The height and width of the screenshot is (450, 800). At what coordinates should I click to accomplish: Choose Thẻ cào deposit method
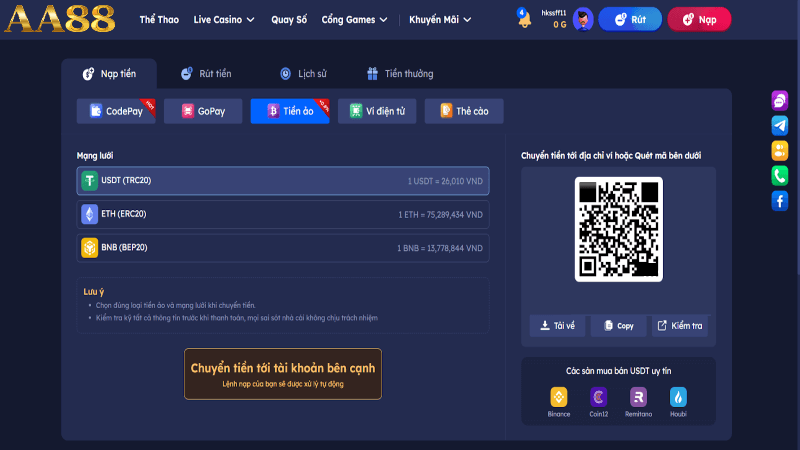[x=464, y=111]
